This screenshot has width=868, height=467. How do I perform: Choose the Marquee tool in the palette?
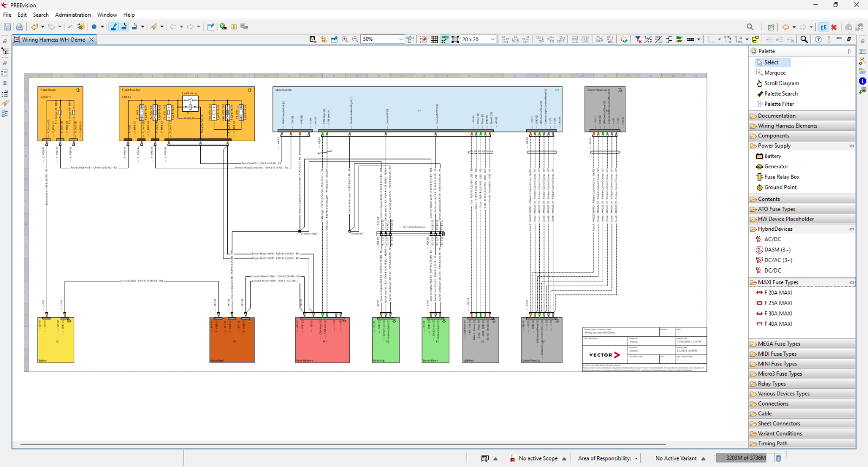tap(775, 73)
